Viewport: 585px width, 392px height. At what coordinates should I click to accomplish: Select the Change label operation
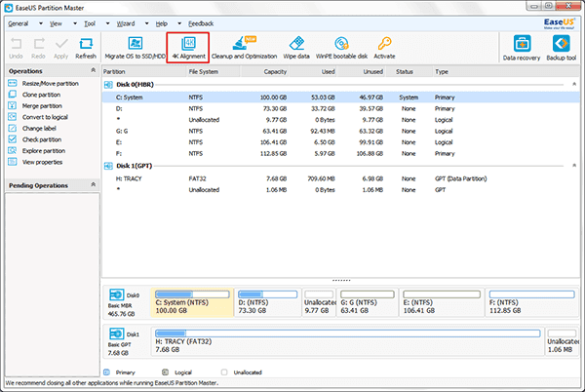click(x=39, y=129)
